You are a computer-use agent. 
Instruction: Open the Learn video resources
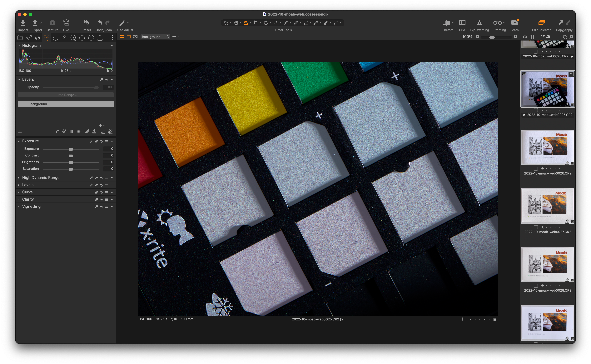(x=514, y=23)
